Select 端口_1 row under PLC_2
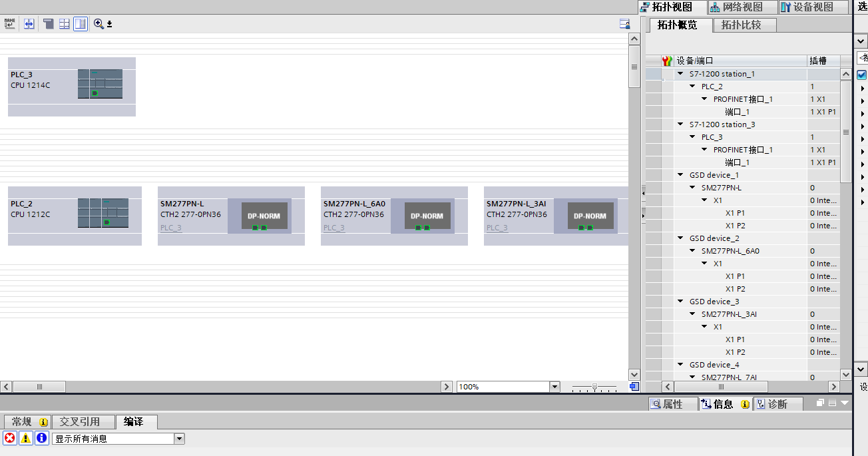This screenshot has width=868, height=456. 743,112
